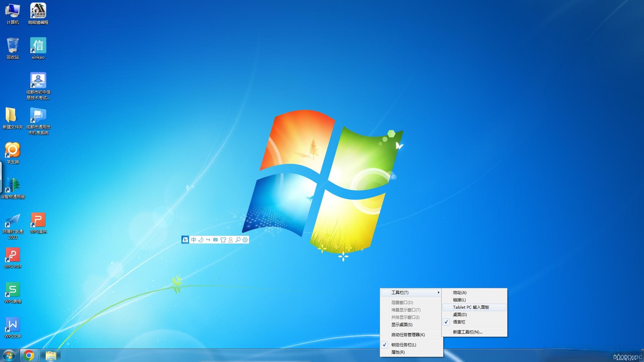Select the 启智树通用版 shortcut icon
The width and height of the screenshot is (644, 362).
pos(13,188)
